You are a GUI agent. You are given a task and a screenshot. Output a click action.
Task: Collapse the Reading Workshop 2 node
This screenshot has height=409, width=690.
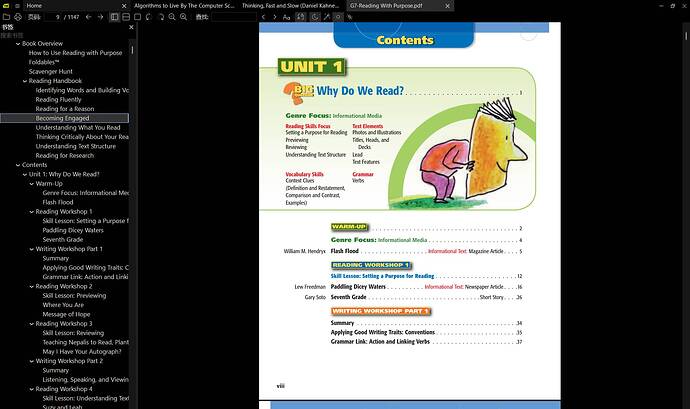[32, 287]
